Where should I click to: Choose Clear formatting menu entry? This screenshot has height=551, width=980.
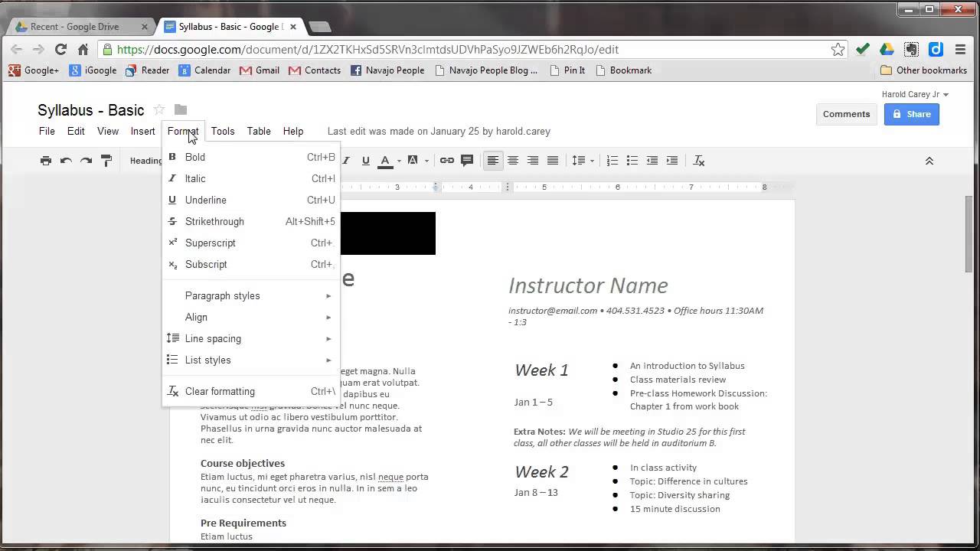(x=251, y=391)
